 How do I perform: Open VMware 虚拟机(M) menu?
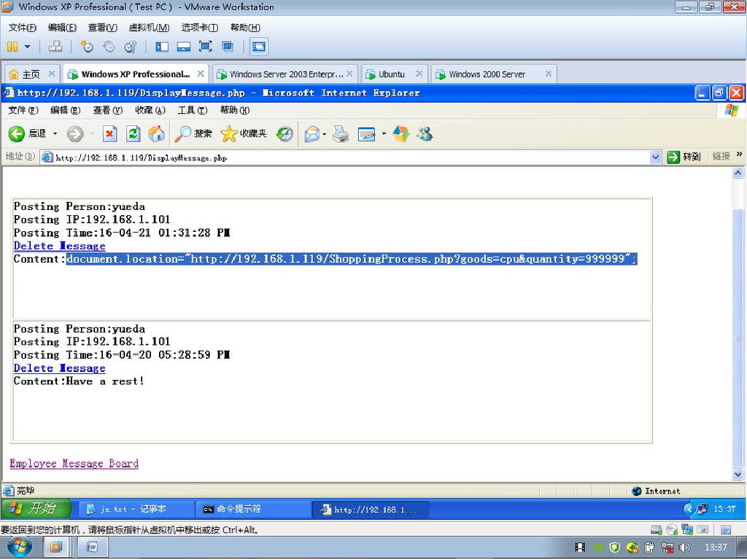149,28
